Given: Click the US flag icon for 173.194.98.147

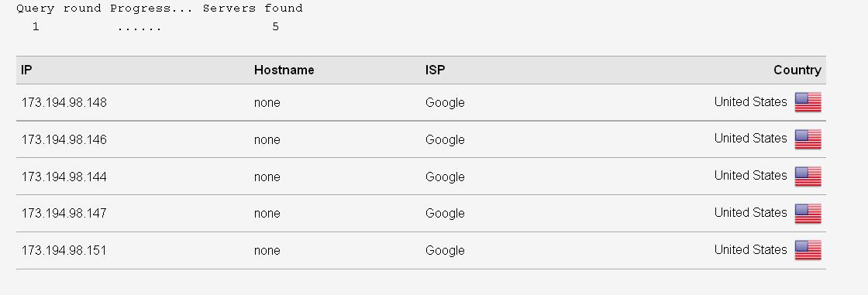Looking at the screenshot, I should tap(808, 214).
